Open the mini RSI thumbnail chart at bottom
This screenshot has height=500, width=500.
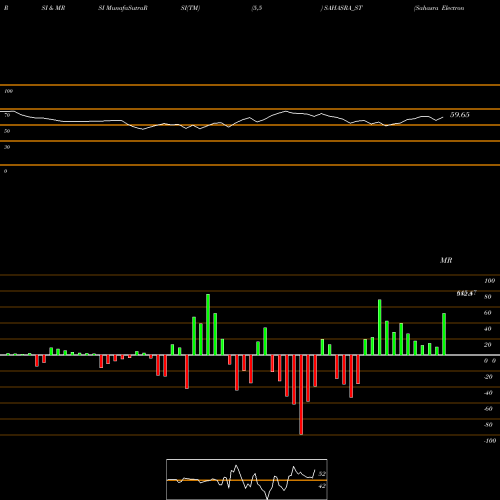coord(247,479)
